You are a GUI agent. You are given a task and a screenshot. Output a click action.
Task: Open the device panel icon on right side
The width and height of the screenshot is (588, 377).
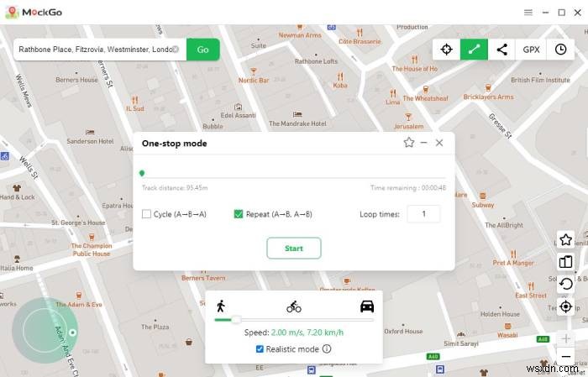(565, 262)
